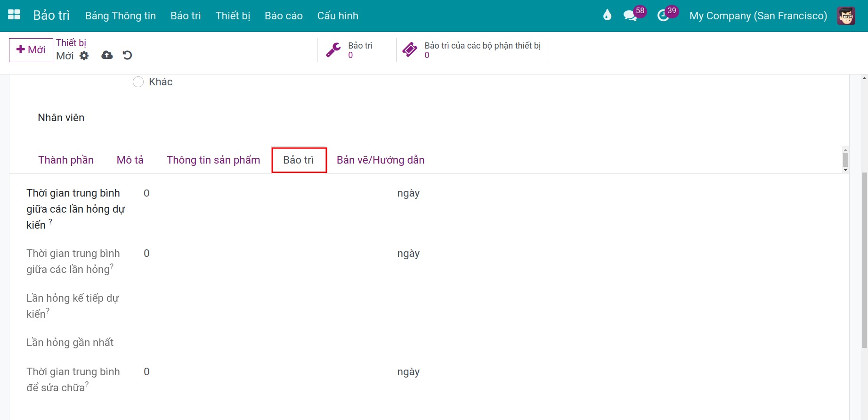Open the Cấu hình menu
The height and width of the screenshot is (420, 868).
coord(338,16)
